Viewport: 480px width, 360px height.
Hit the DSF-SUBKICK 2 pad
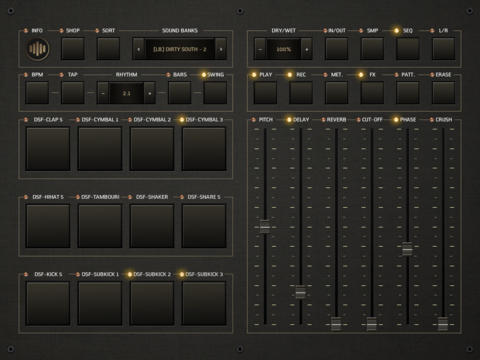tap(152, 304)
